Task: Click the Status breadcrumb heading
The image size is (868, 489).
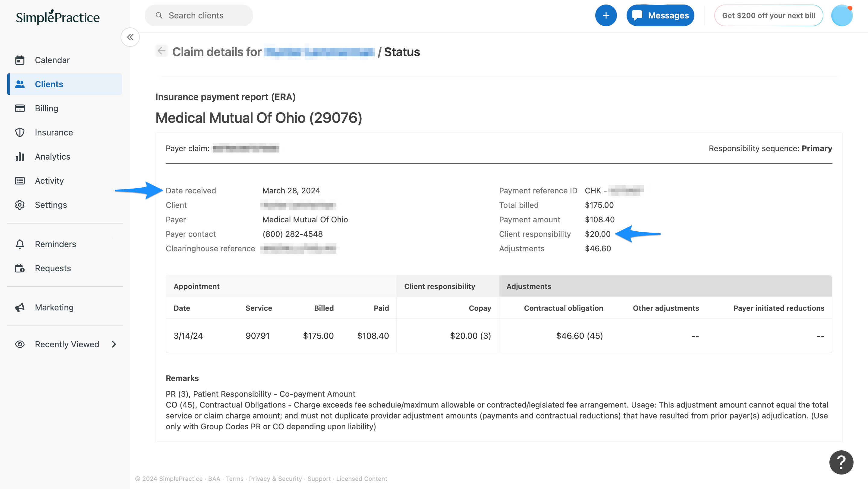Action: (x=402, y=52)
